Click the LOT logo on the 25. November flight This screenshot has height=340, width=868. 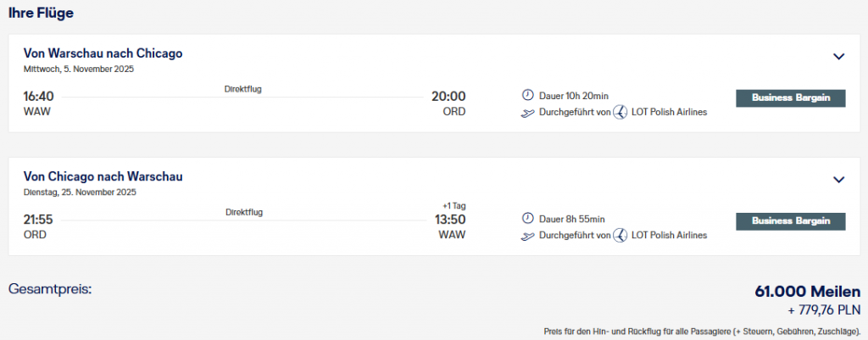coord(620,235)
